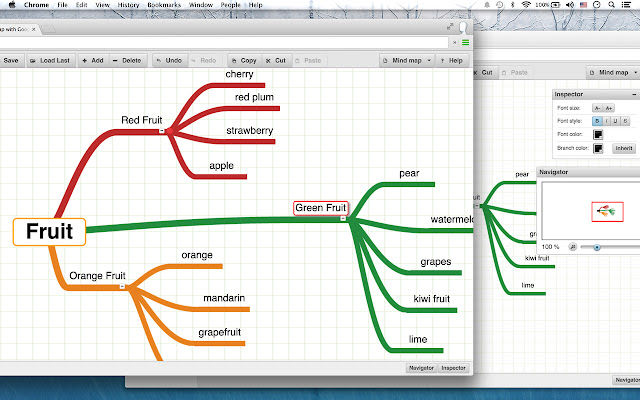Screen dimensions: 640x400
Task: Copy the selected node
Action: (244, 60)
